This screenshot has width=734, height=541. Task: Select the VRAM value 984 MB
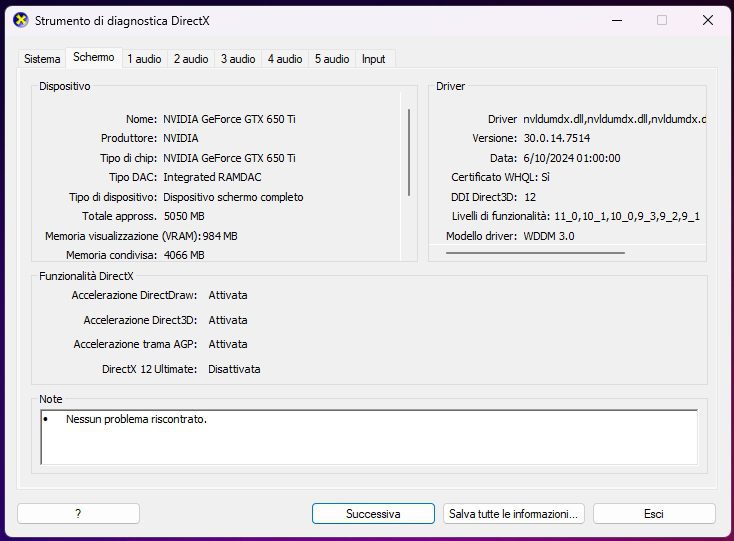(x=220, y=236)
